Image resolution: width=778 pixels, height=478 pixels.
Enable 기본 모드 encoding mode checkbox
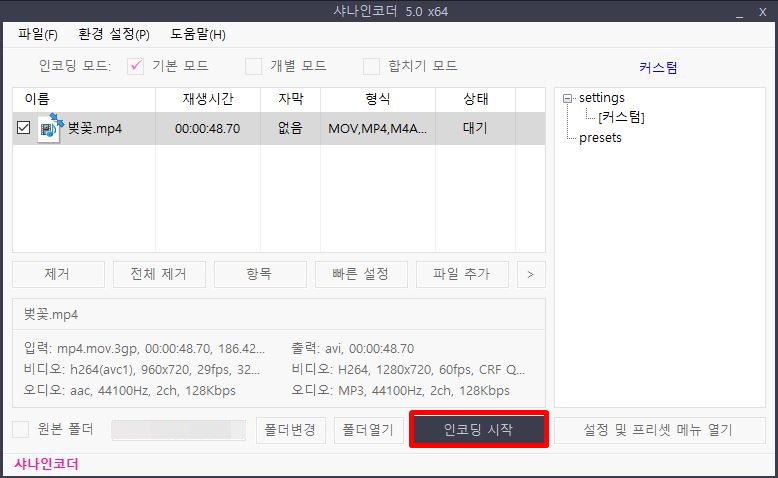click(x=135, y=66)
